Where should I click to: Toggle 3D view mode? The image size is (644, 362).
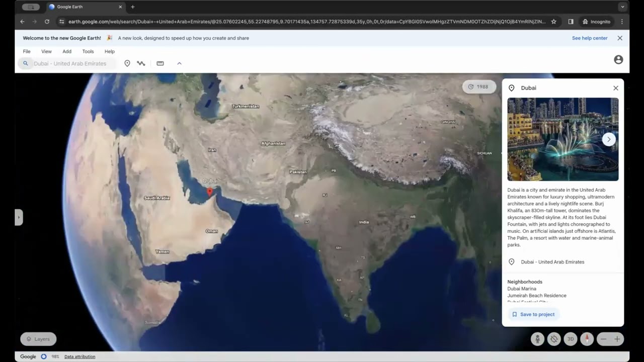tap(571, 339)
